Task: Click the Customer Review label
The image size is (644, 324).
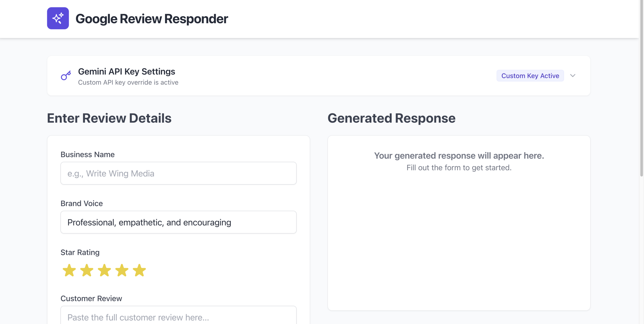Action: click(91, 298)
